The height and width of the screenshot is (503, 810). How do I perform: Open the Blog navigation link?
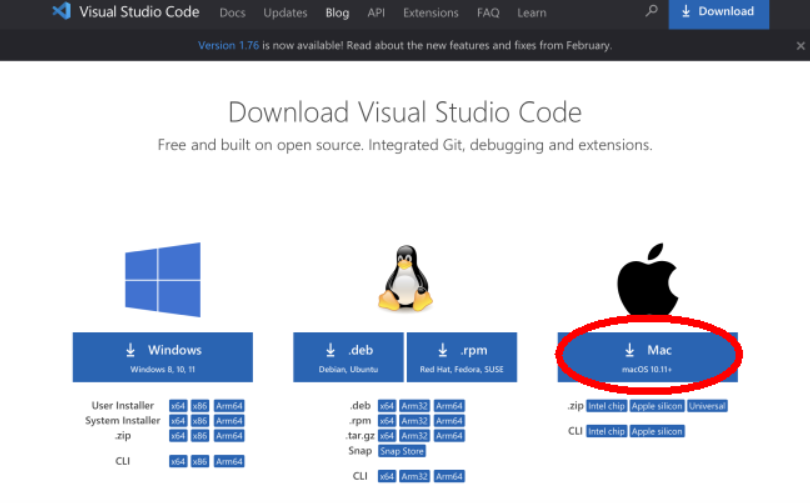point(337,13)
